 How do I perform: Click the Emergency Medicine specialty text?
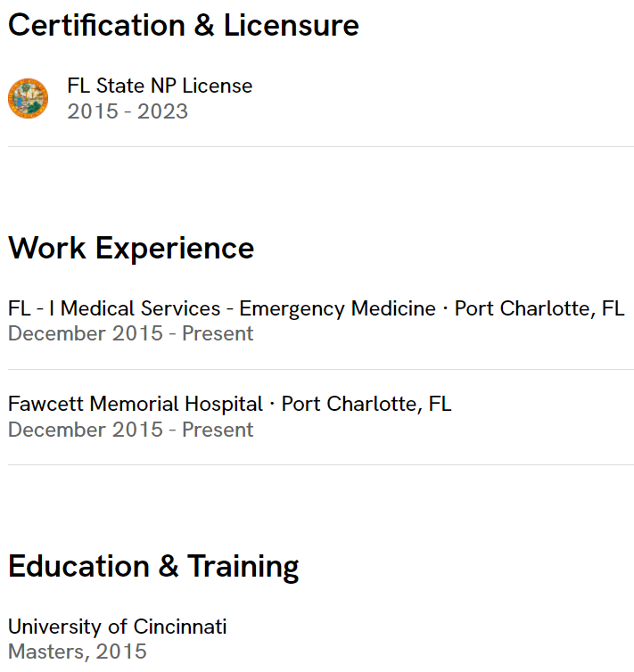337,308
